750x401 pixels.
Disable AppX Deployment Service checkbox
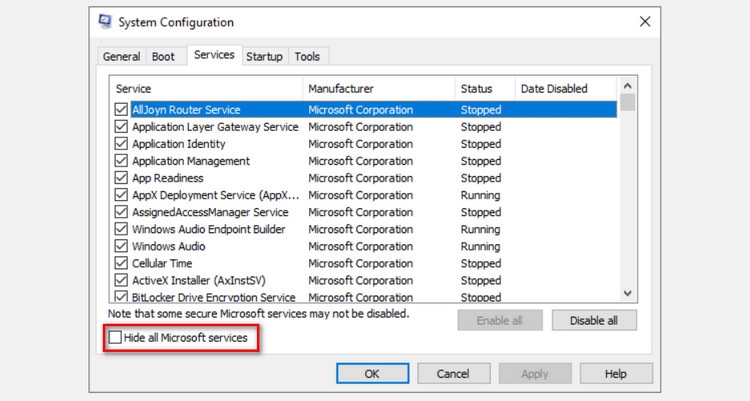pyautogui.click(x=121, y=195)
